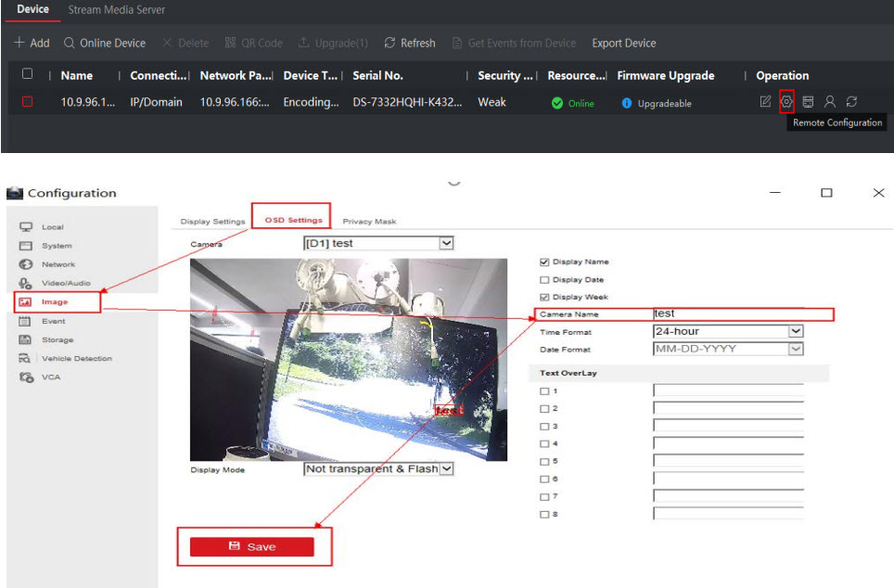The image size is (894, 588).
Task: Click the edit device pencil icon
Action: tap(765, 102)
